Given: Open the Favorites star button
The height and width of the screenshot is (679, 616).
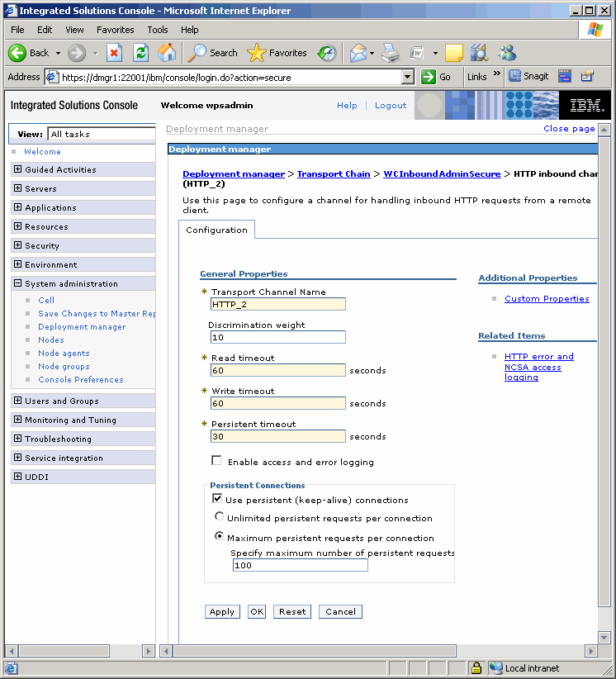Looking at the screenshot, I should pos(277,53).
